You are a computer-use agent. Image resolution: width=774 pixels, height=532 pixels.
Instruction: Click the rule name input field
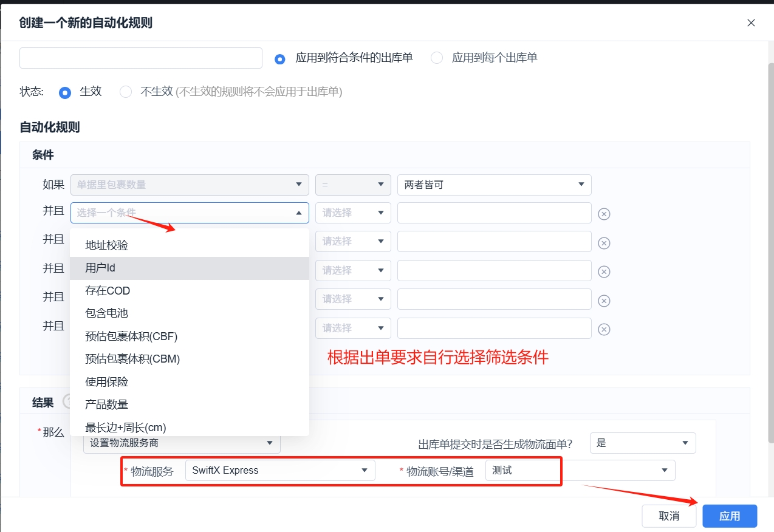(141, 58)
